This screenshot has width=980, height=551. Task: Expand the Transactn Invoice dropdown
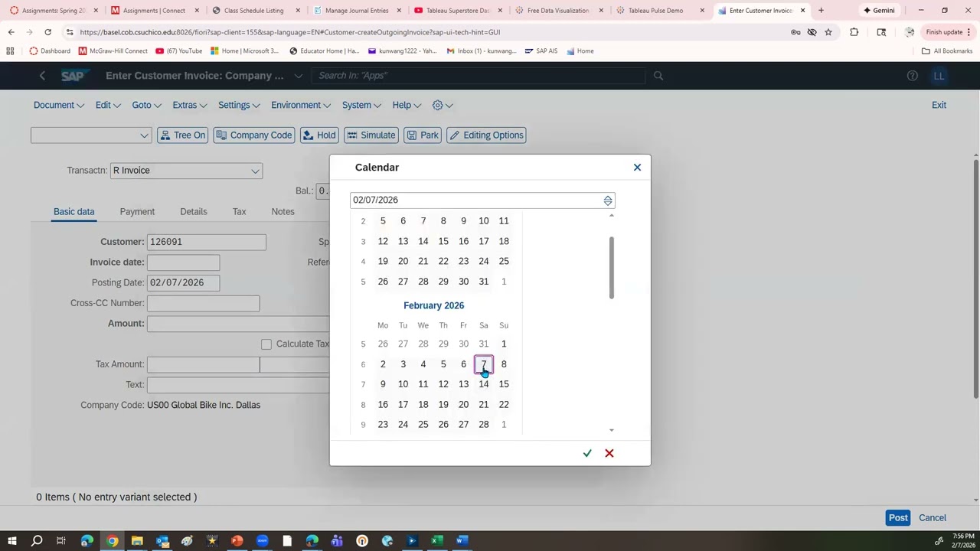(x=255, y=171)
